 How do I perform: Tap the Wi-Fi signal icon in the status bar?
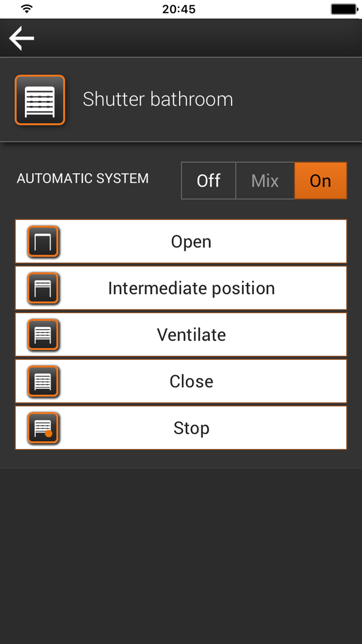click(x=27, y=9)
